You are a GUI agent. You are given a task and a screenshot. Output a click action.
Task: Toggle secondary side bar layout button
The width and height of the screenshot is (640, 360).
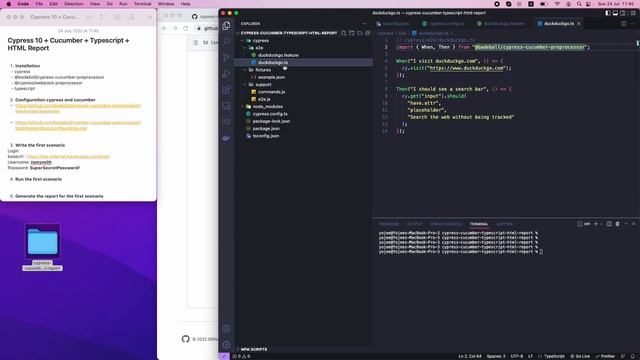coord(623,13)
